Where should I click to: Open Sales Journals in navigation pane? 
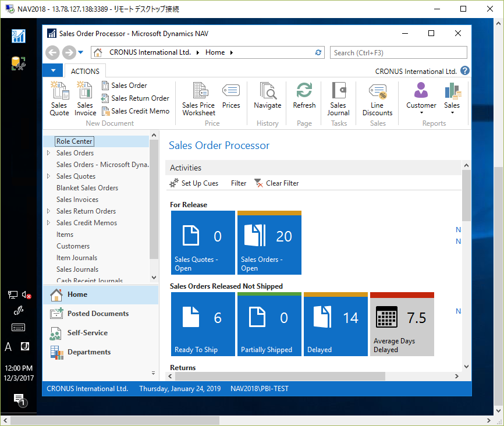point(77,269)
